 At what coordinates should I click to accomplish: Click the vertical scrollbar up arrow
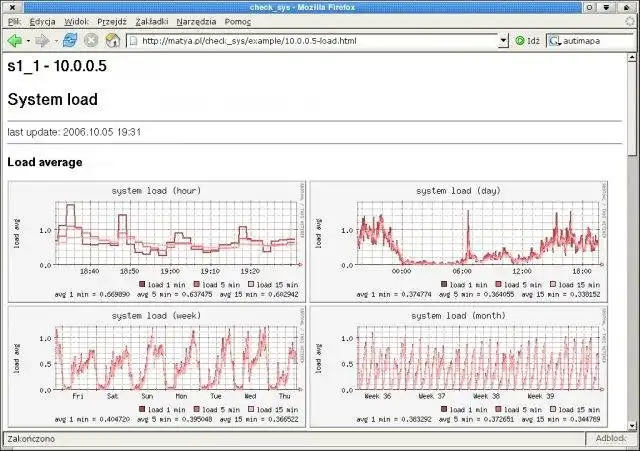[632, 58]
